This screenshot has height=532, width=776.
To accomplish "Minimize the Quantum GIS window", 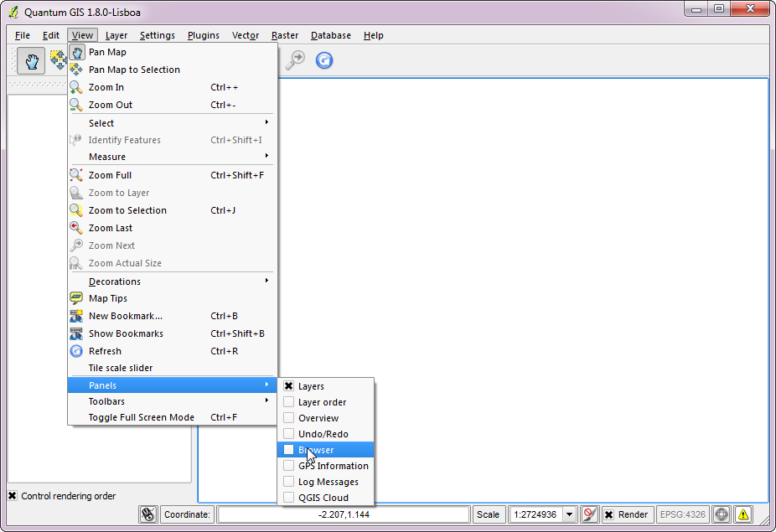I will click(696, 9).
